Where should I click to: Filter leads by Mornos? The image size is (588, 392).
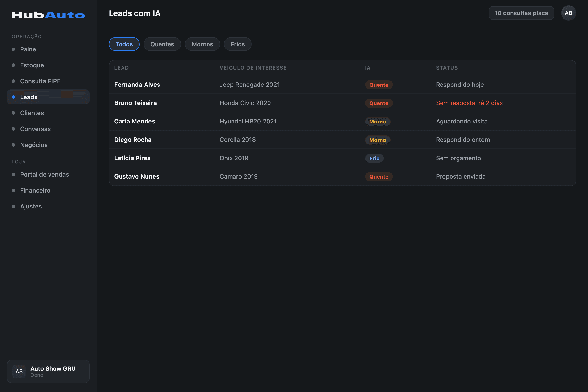coord(203,44)
